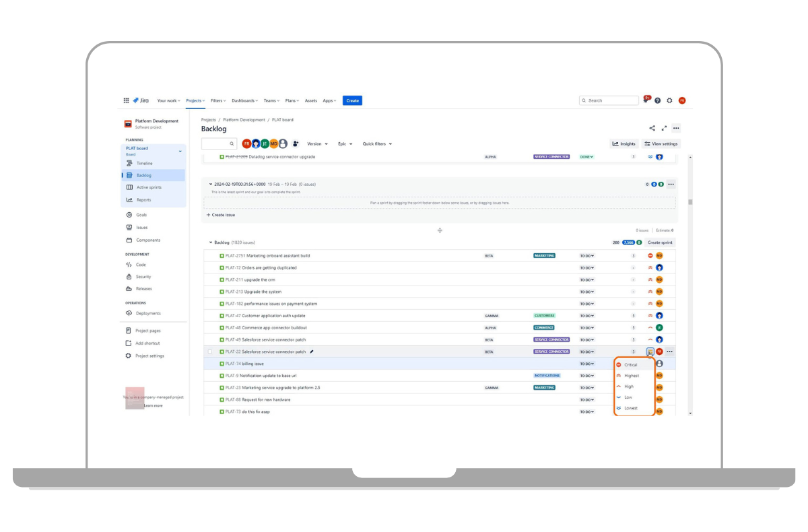Filter by the FR assignee avatar
The image size is (808, 532).
[x=246, y=143]
